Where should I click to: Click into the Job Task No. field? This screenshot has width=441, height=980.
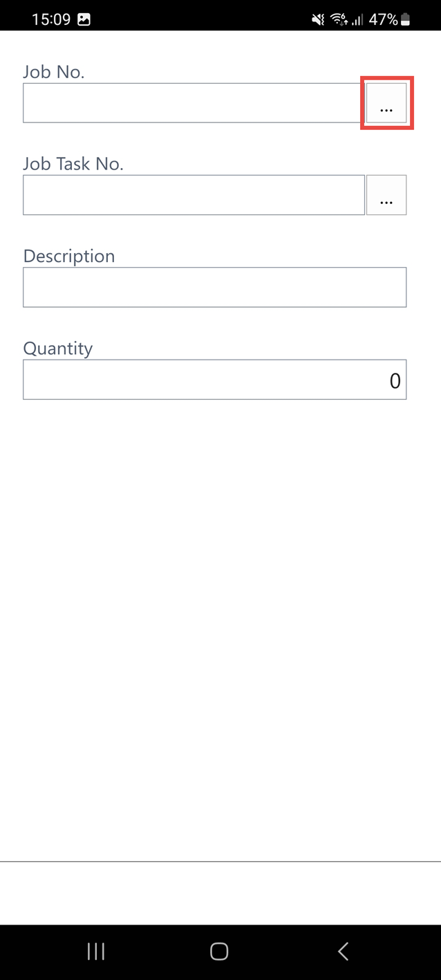(194, 195)
